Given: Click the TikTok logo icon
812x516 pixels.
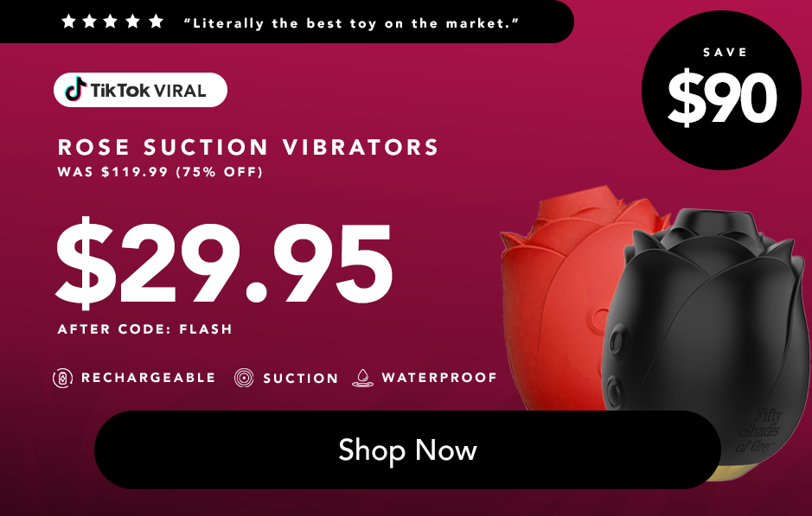Looking at the screenshot, I should pyautogui.click(x=75, y=89).
